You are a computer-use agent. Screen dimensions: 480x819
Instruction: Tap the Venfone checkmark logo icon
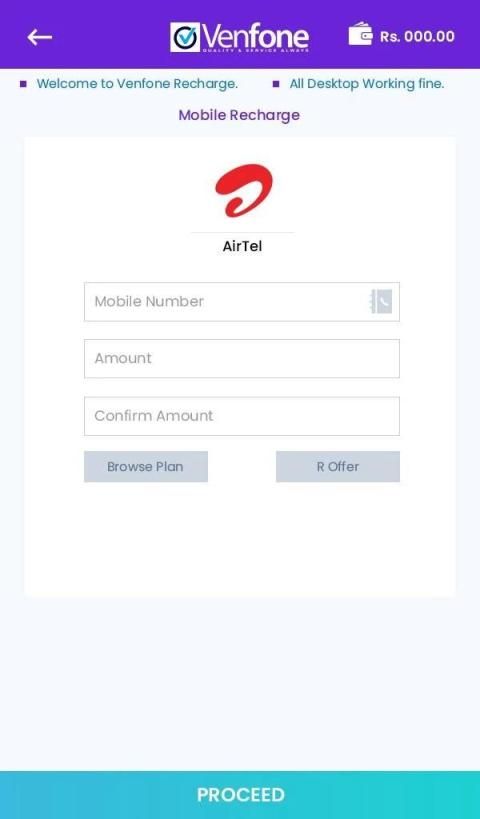(x=185, y=37)
